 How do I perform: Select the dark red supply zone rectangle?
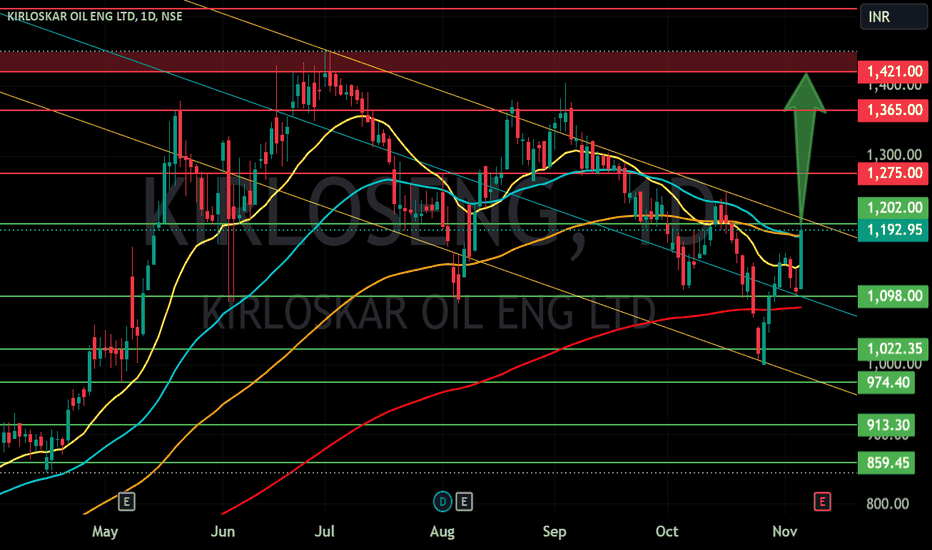428,62
